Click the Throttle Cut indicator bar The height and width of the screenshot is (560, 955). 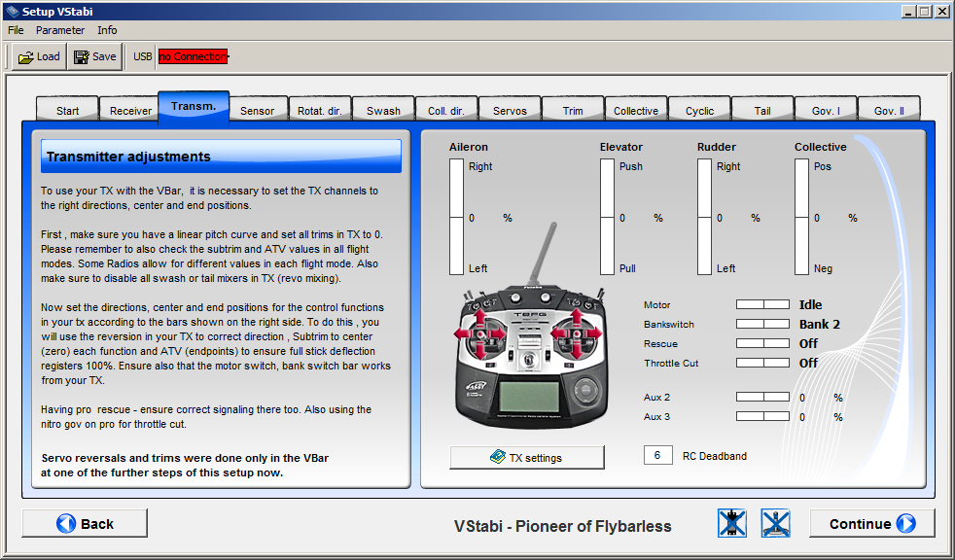tap(762, 363)
